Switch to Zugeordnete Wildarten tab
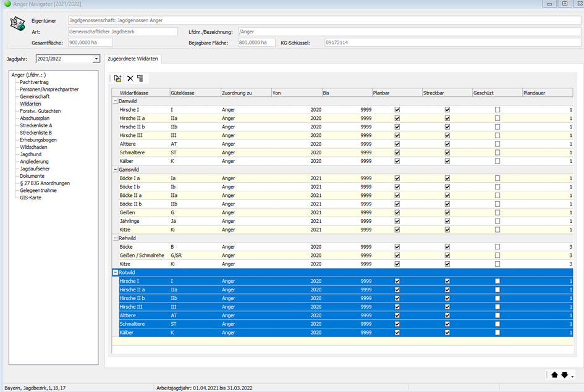584x392 pixels. pyautogui.click(x=133, y=59)
